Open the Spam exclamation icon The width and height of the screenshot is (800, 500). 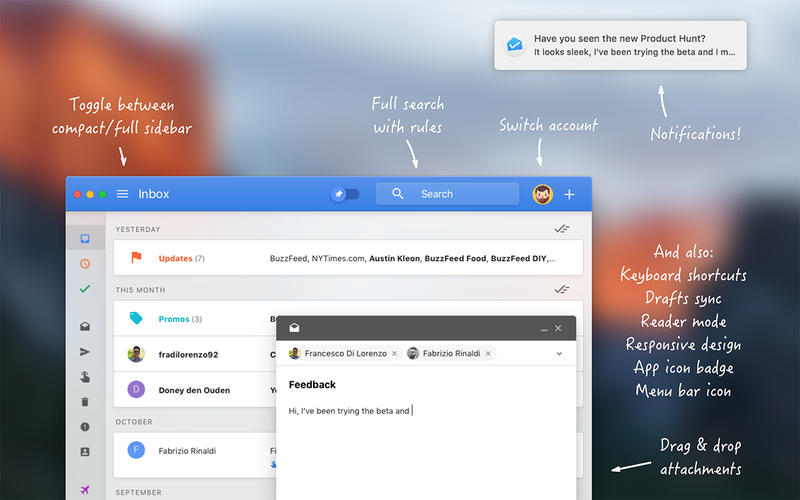click(x=85, y=427)
